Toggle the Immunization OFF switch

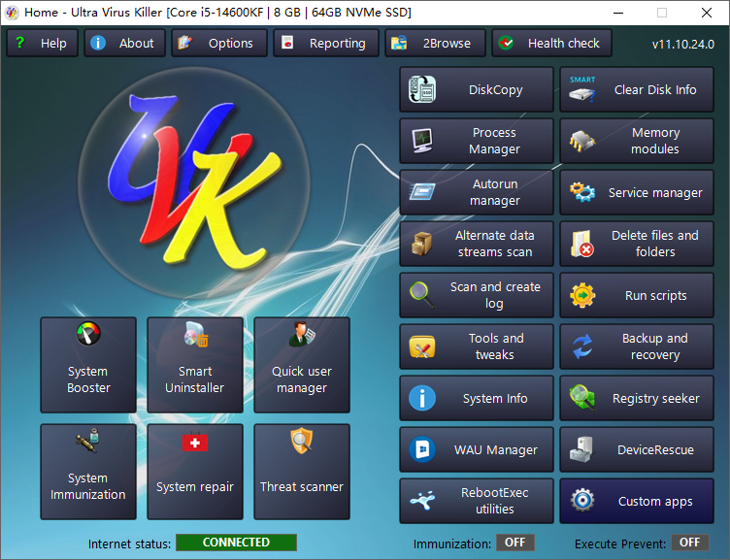514,543
